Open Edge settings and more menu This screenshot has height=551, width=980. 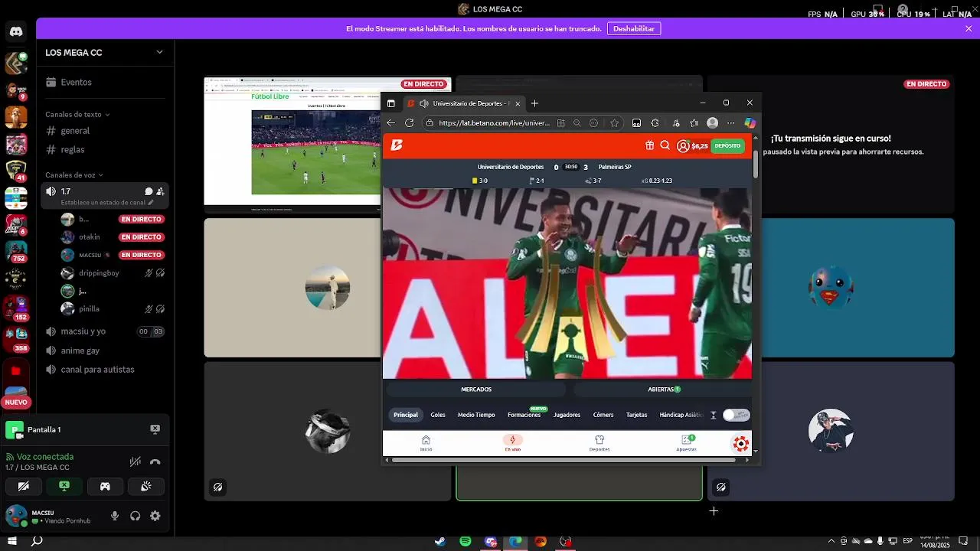click(730, 122)
